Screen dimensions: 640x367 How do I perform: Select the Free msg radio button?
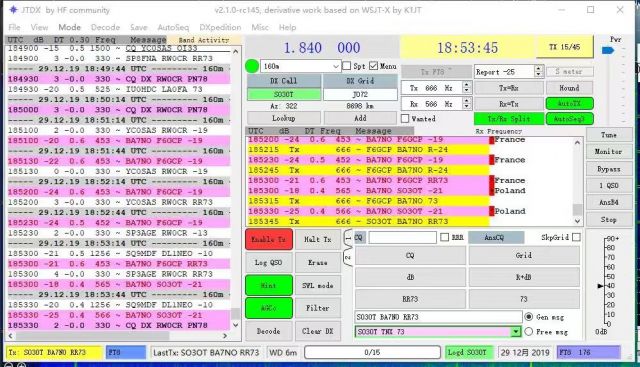click(529, 331)
